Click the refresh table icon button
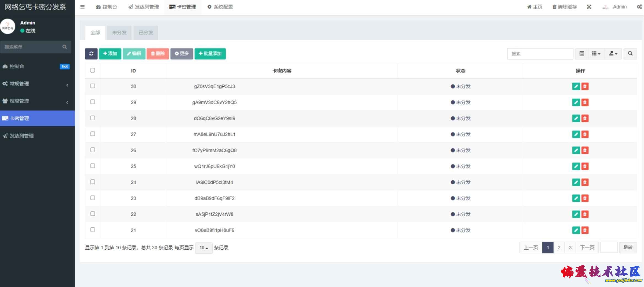The width and height of the screenshot is (644, 287). (91, 54)
